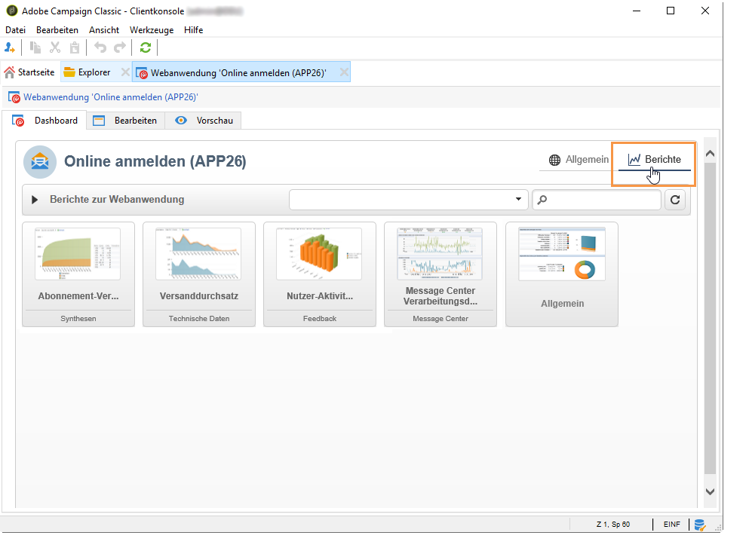Click the Allgemein globe icon
The image size is (749, 560).
click(554, 160)
